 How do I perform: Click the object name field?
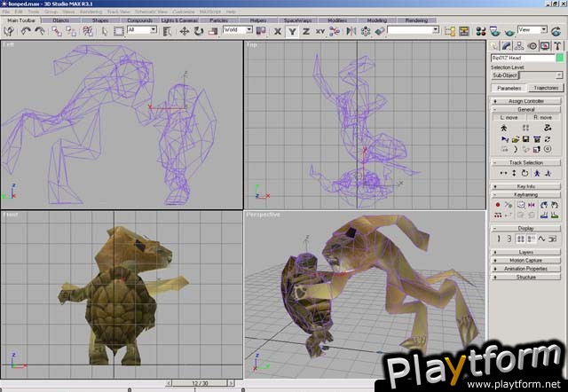[523, 58]
